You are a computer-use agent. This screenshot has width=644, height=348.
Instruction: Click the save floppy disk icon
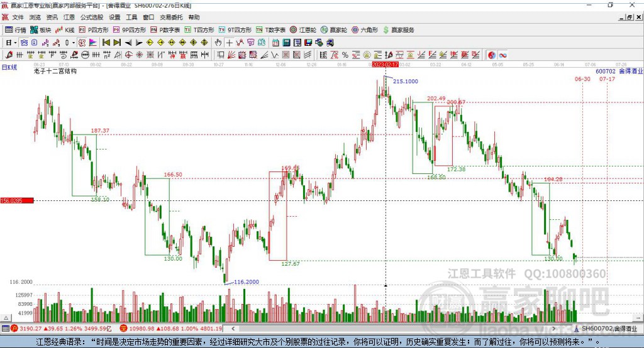pos(308,43)
